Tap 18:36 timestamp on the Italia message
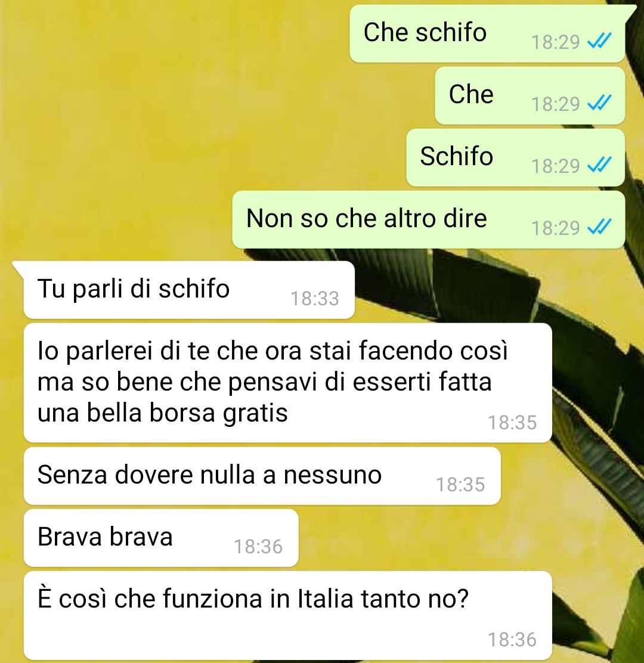The image size is (644, 663). tap(512, 639)
